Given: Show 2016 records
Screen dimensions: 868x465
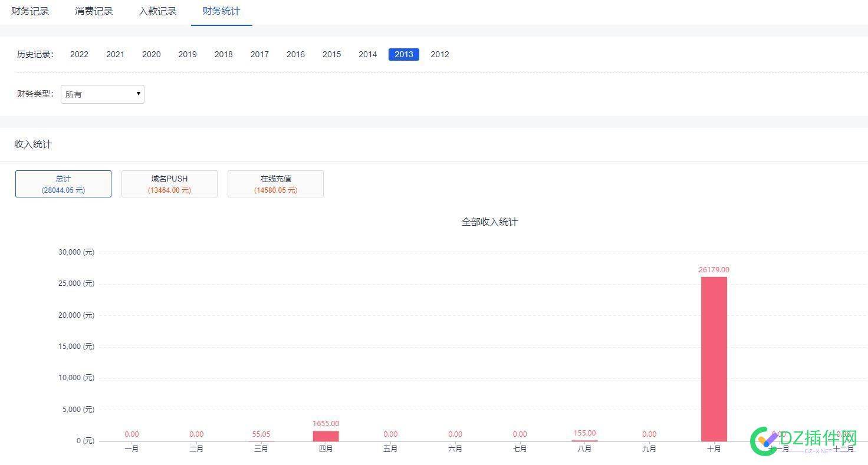Looking at the screenshot, I should [295, 54].
